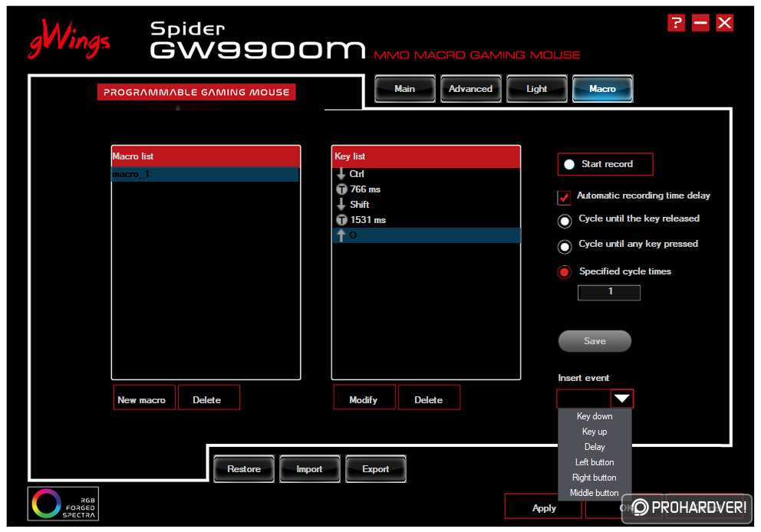Collapse the Insert event dropdown arrow
Screen dimensions: 761x532
621,399
